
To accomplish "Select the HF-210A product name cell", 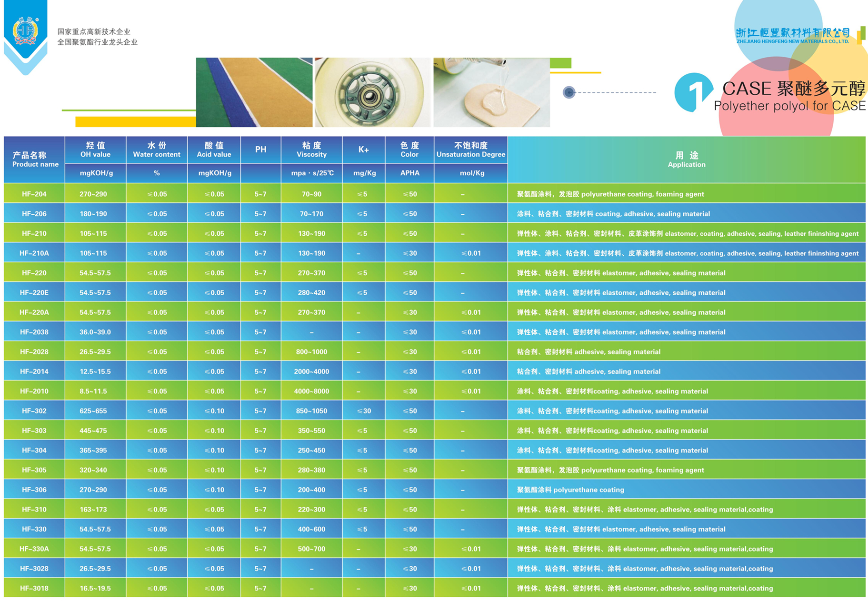I will click(34, 253).
